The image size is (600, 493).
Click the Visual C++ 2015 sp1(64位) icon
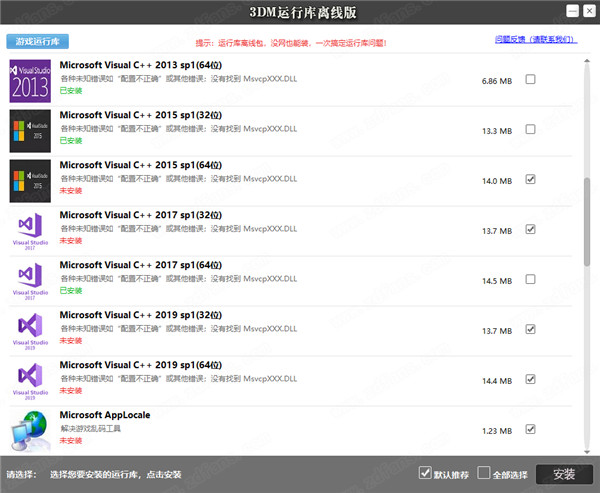[x=30, y=180]
